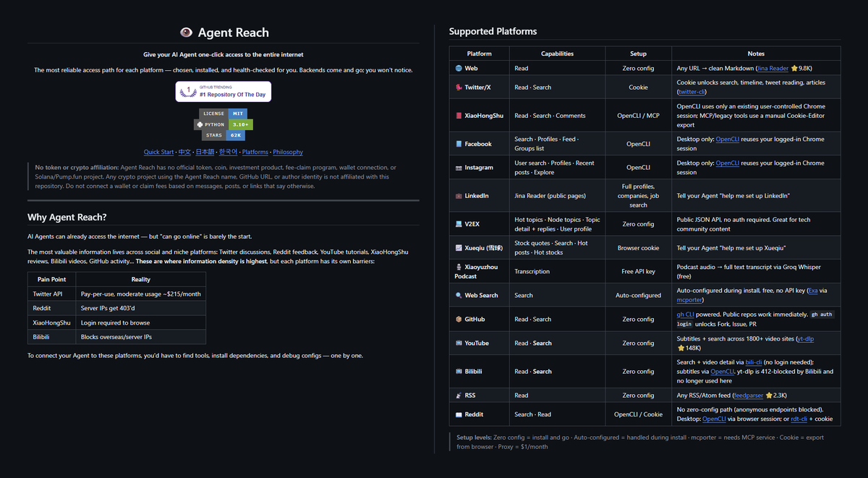This screenshot has height=478, width=868.
Task: Click the laptop icon beside V2EX
Action: (x=459, y=224)
